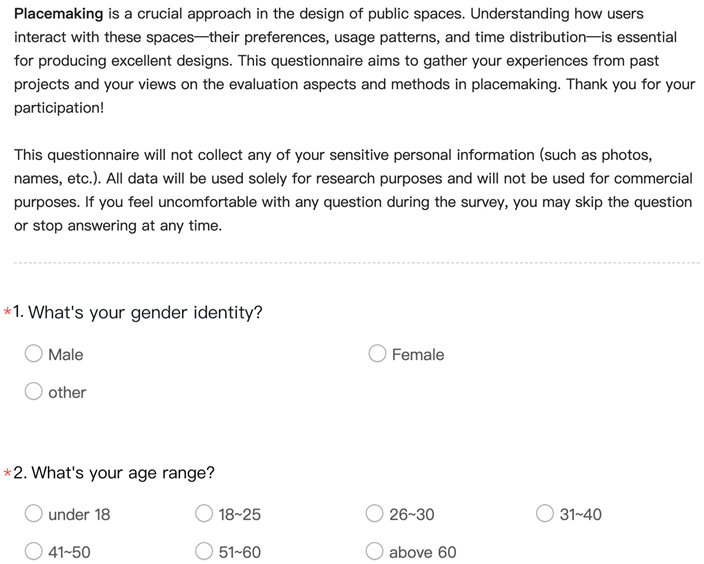
Task: Choose 'other' for gender identity
Action: pos(34,392)
